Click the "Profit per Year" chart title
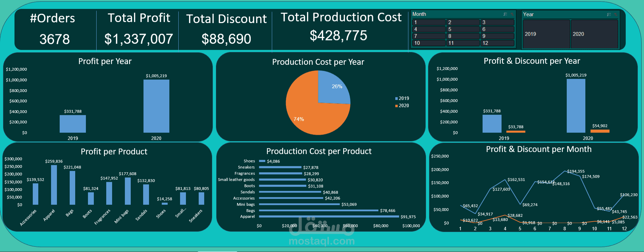 [105, 61]
